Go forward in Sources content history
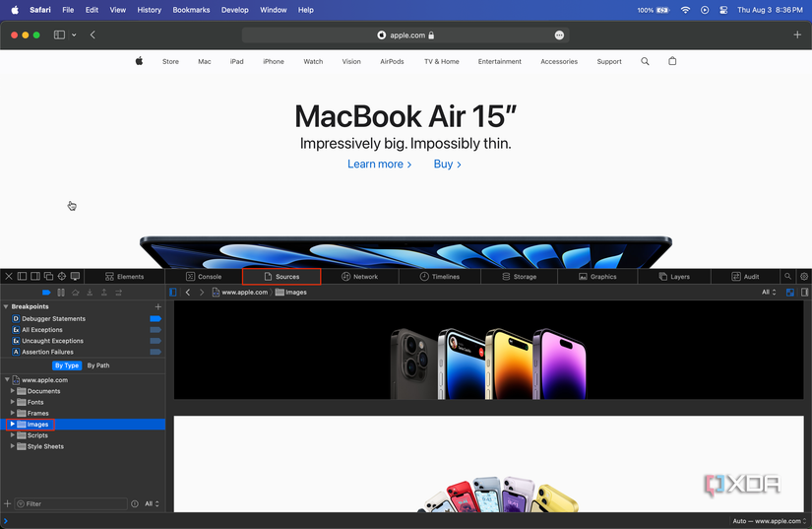 pyautogui.click(x=202, y=293)
